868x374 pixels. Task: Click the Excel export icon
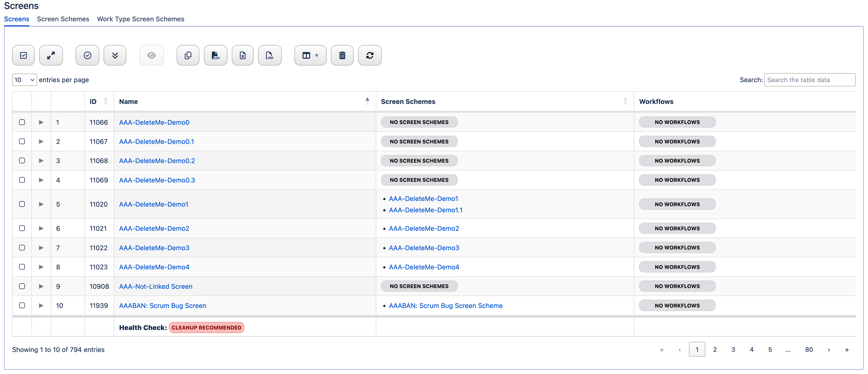pos(242,55)
